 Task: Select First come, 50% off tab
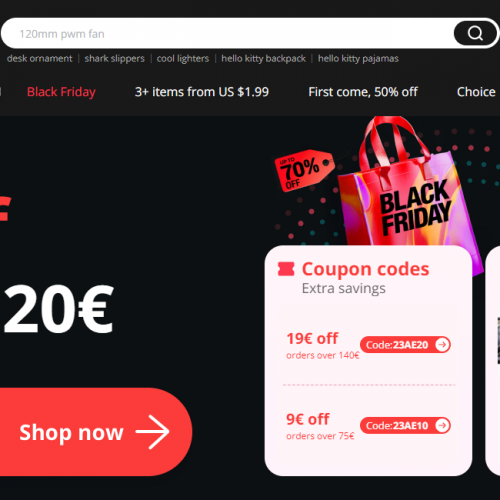(363, 92)
